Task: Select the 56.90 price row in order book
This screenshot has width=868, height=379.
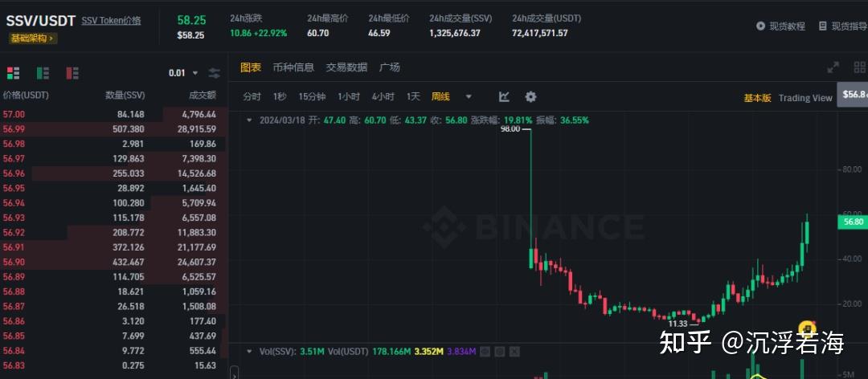Action: [x=113, y=262]
